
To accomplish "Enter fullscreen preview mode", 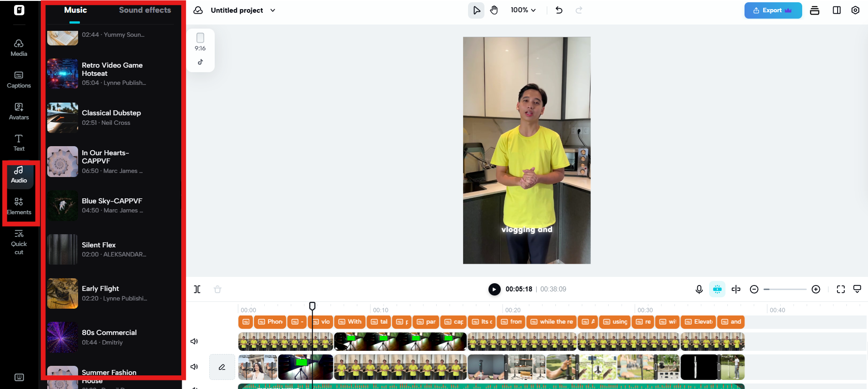I will tap(841, 289).
